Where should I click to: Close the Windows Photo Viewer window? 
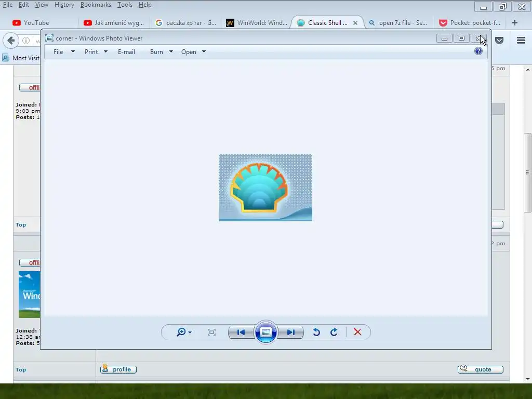[x=478, y=38]
